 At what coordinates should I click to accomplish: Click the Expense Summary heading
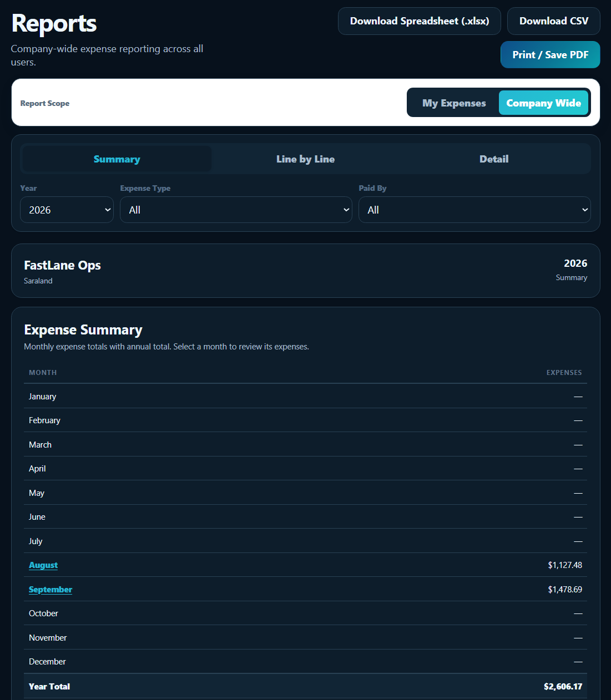[x=83, y=330]
